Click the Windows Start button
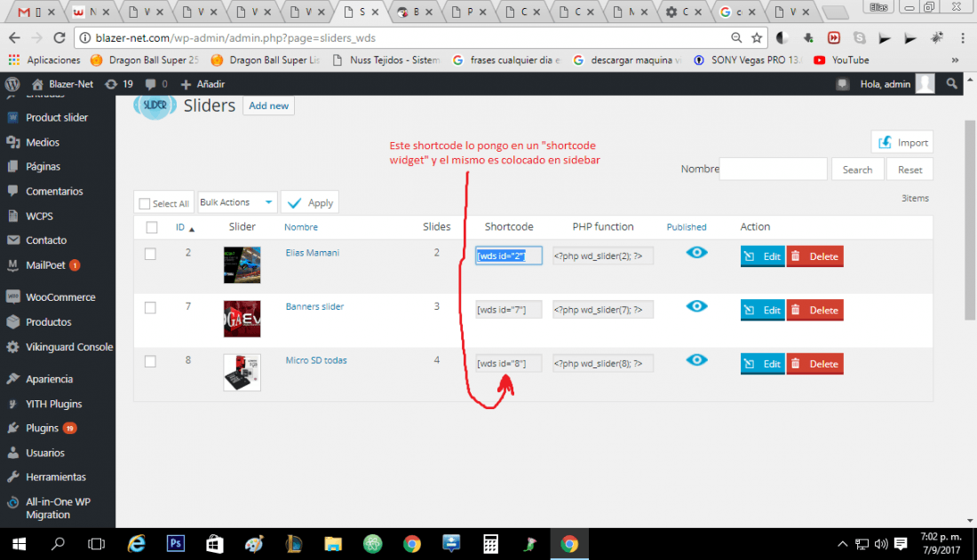Screen dimensions: 977x560 point(20,544)
